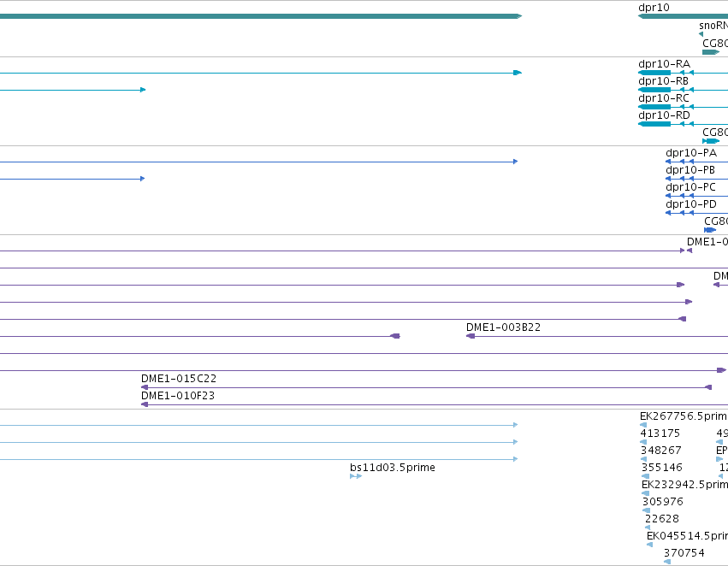Click the small arrow glyph under EK045514.5prim
Screen dimensions: 728x566
tap(649, 545)
